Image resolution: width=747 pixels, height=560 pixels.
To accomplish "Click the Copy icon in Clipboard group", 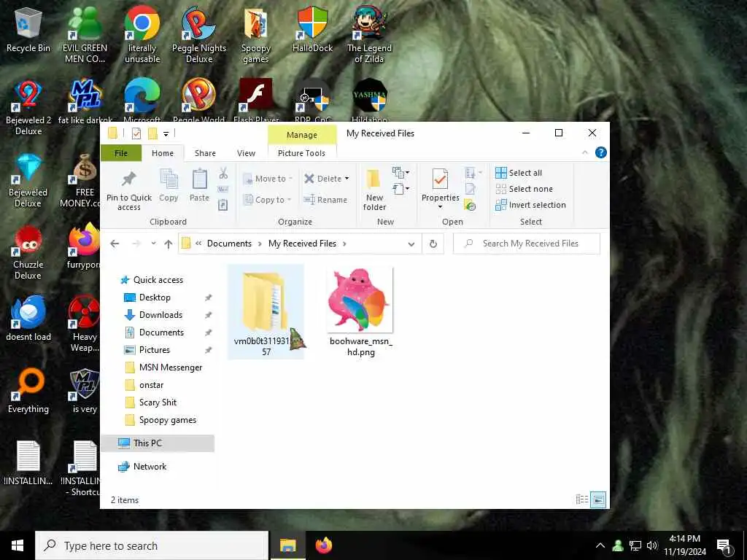I will (169, 186).
